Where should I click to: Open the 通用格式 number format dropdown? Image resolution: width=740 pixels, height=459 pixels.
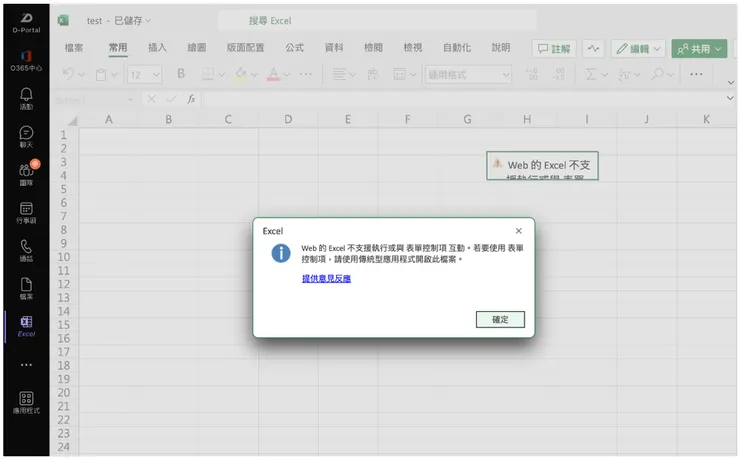tap(468, 75)
